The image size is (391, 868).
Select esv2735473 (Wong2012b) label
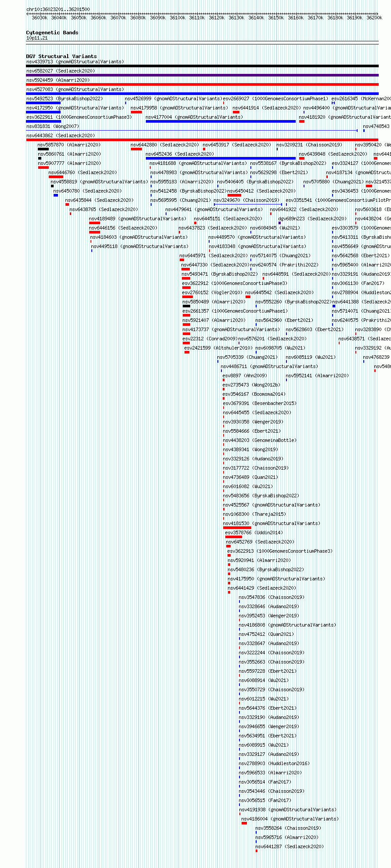point(251,385)
